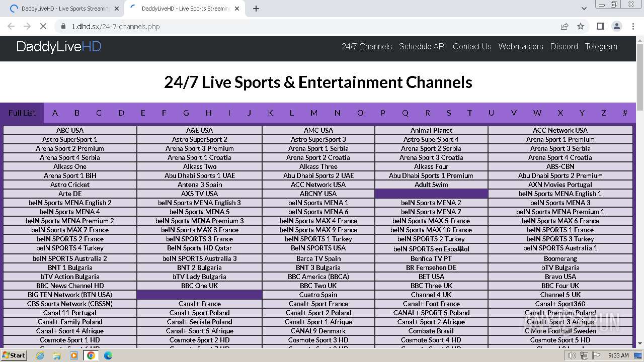This screenshot has height=362, width=644.
Task: Go to DaddyLiveHD home logo
Action: pyautogui.click(x=59, y=47)
